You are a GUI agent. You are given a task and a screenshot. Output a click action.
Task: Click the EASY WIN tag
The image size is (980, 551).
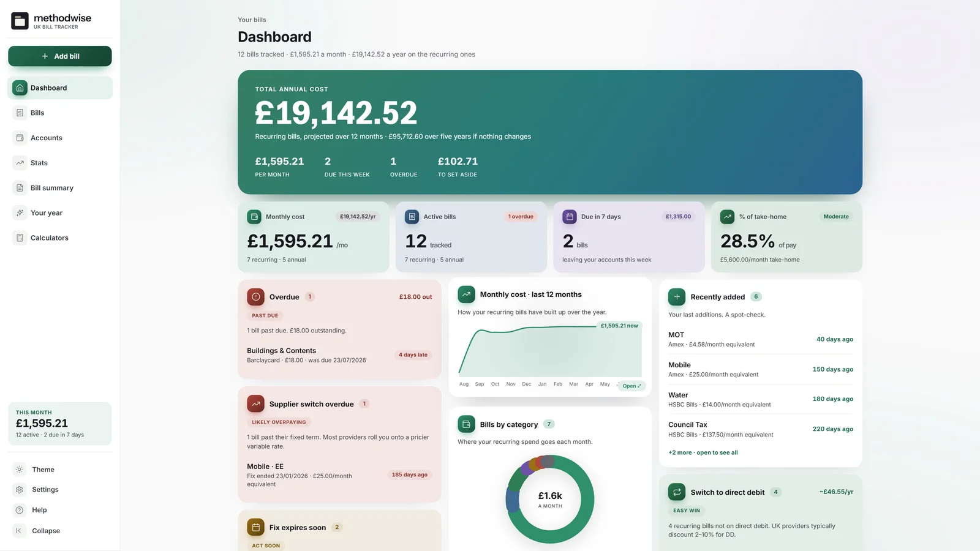687,511
